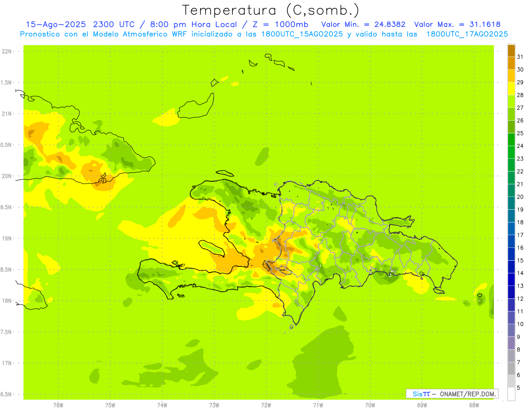Pick the green legend swatch between 26 and 27
532x411 pixels.
511,114
